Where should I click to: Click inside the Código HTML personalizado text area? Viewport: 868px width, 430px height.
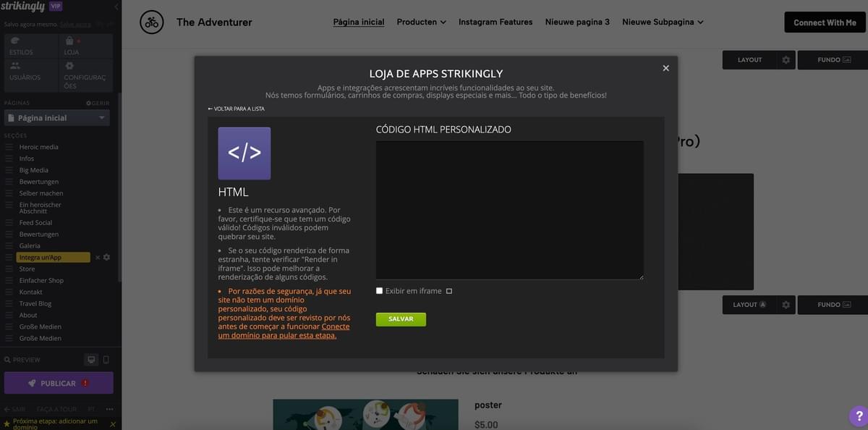click(510, 210)
